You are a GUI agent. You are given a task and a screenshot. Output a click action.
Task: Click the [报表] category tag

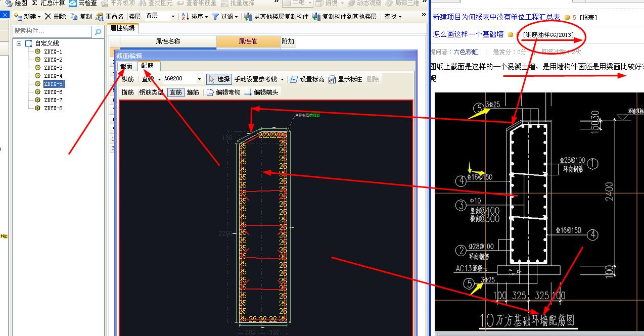coord(588,18)
